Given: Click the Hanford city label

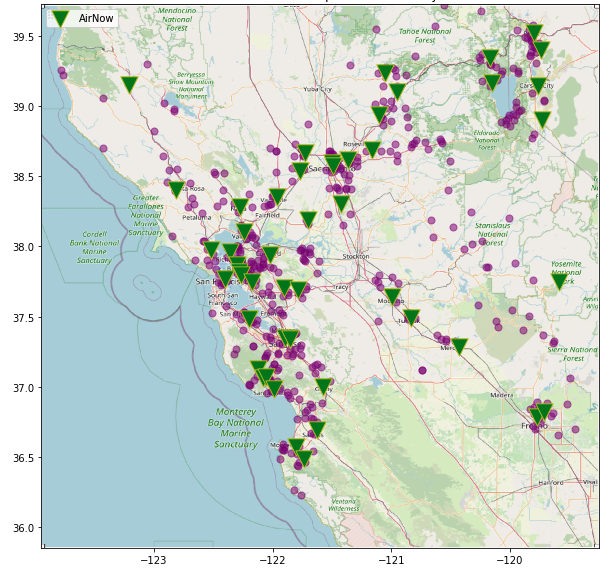Looking at the screenshot, I should [x=551, y=483].
